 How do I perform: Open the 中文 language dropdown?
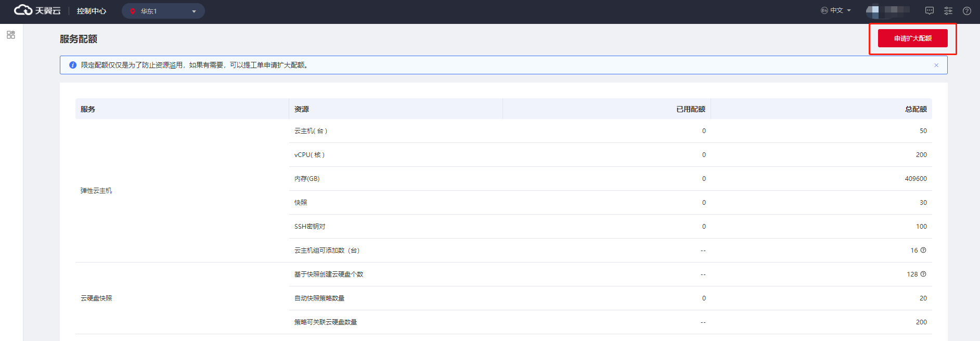pyautogui.click(x=836, y=10)
